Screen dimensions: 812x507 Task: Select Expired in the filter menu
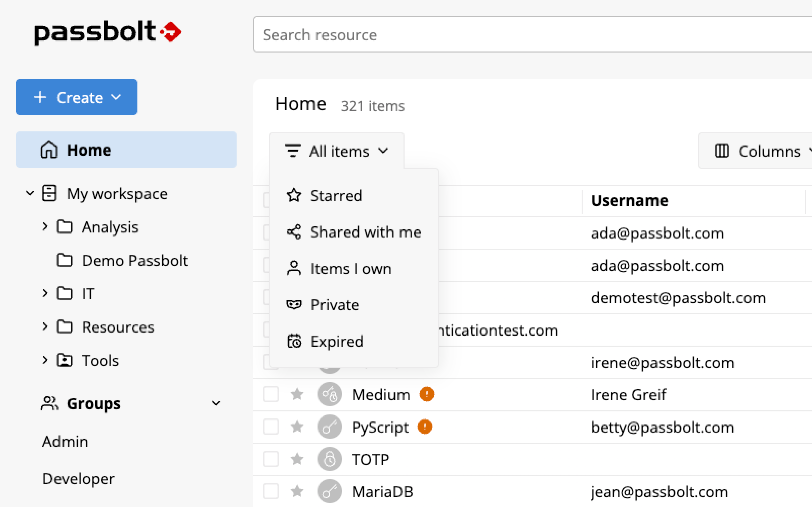[337, 341]
